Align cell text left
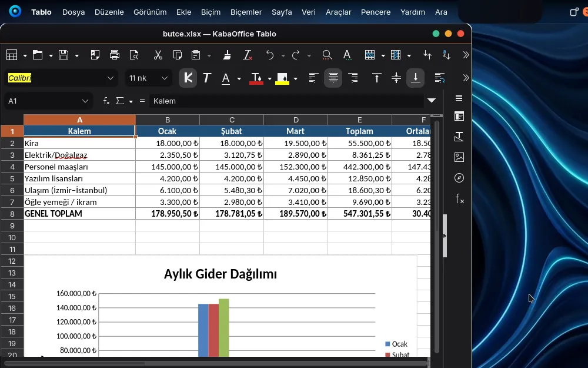 313,78
